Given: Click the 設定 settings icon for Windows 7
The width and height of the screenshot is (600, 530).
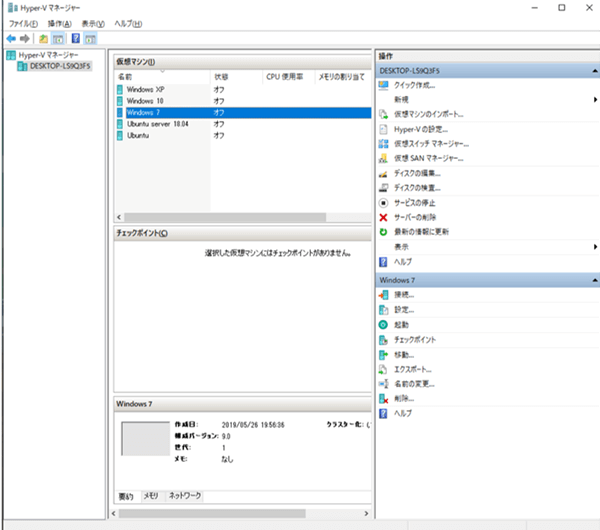Looking at the screenshot, I should (383, 310).
